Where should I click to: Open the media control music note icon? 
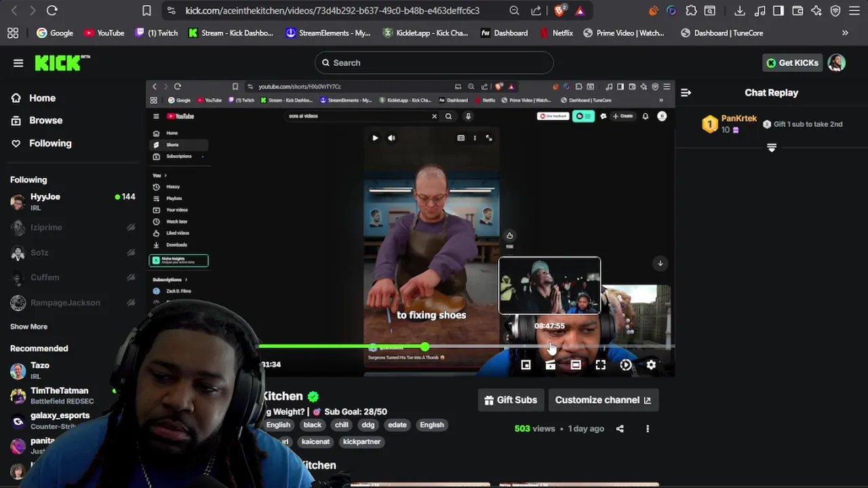coord(759,10)
